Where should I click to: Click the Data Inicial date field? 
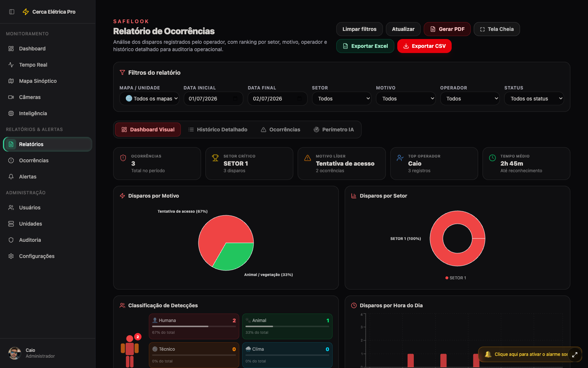point(213,99)
